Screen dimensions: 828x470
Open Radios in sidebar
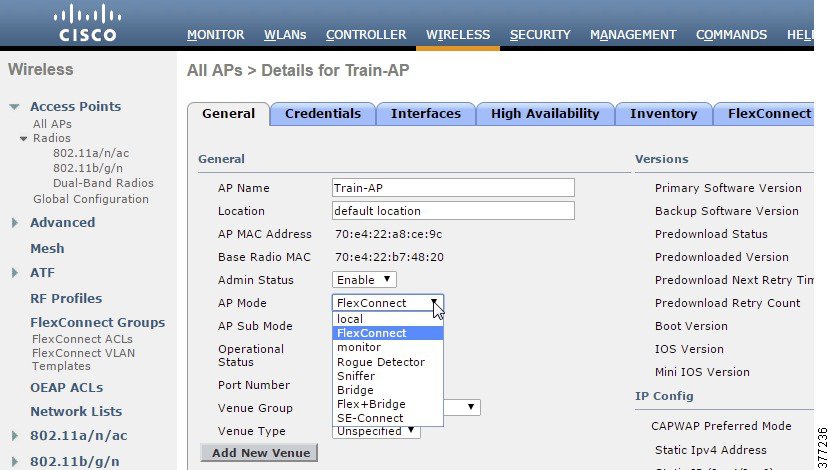[52, 138]
